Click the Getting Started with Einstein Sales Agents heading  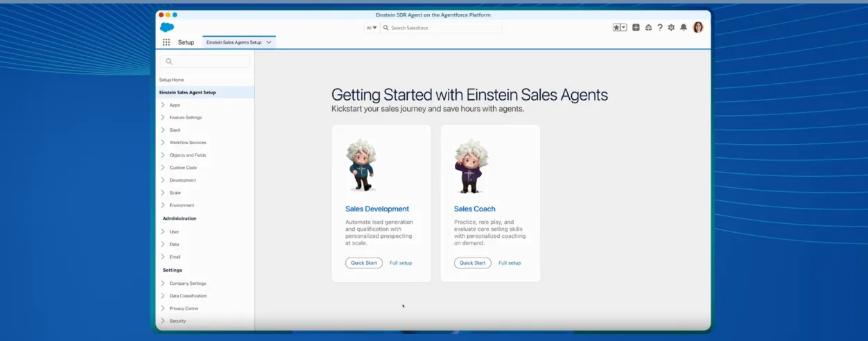(469, 95)
